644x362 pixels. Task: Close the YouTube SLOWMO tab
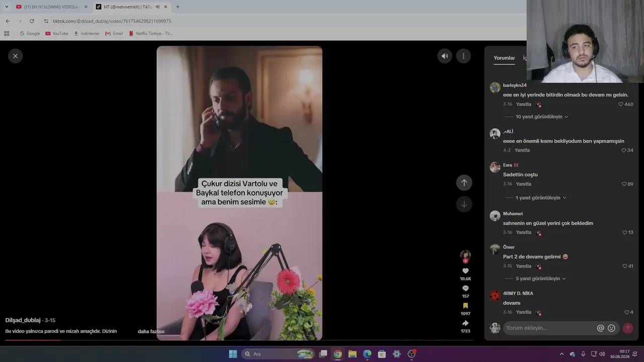(86, 7)
